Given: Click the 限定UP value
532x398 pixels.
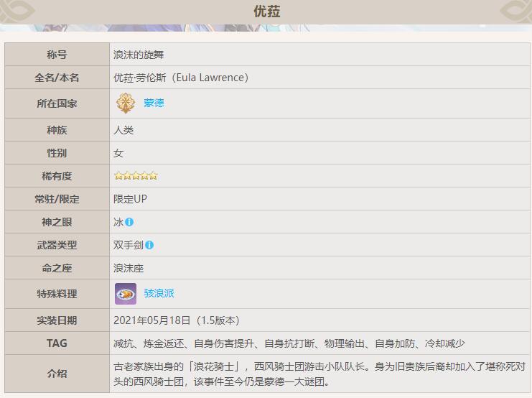Looking at the screenshot, I should tap(130, 199).
